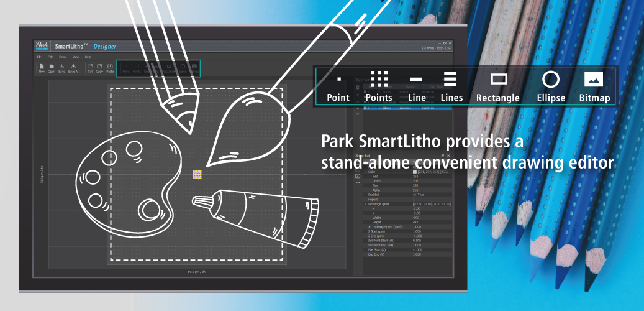Click the Save icon in Designer toolbar
Image resolution: width=644 pixels, height=311 pixels.
click(61, 66)
